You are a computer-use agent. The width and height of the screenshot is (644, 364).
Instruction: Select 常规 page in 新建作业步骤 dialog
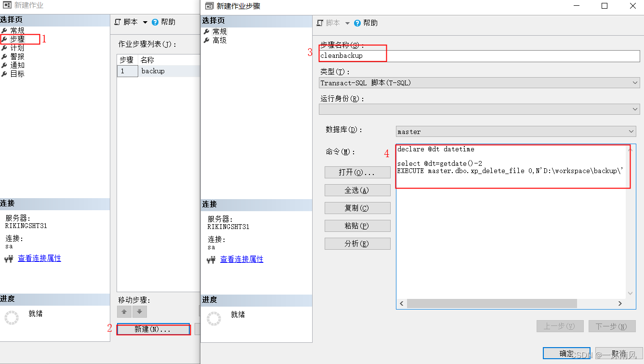(219, 31)
